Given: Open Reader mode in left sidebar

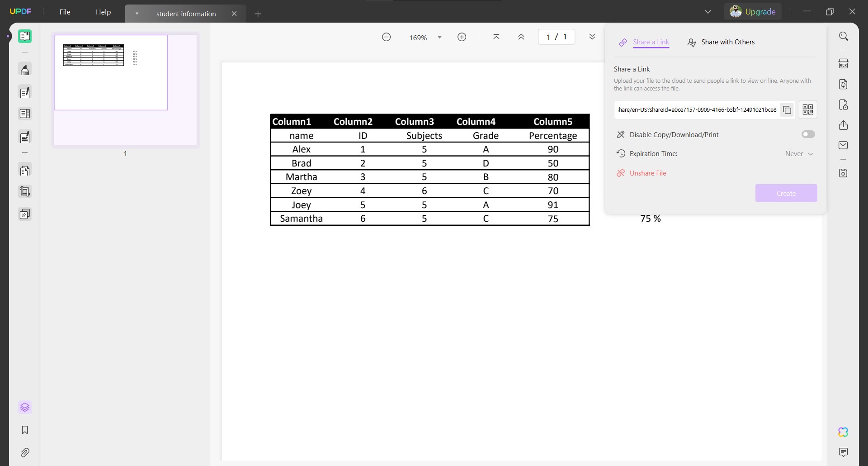Looking at the screenshot, I should [x=25, y=36].
